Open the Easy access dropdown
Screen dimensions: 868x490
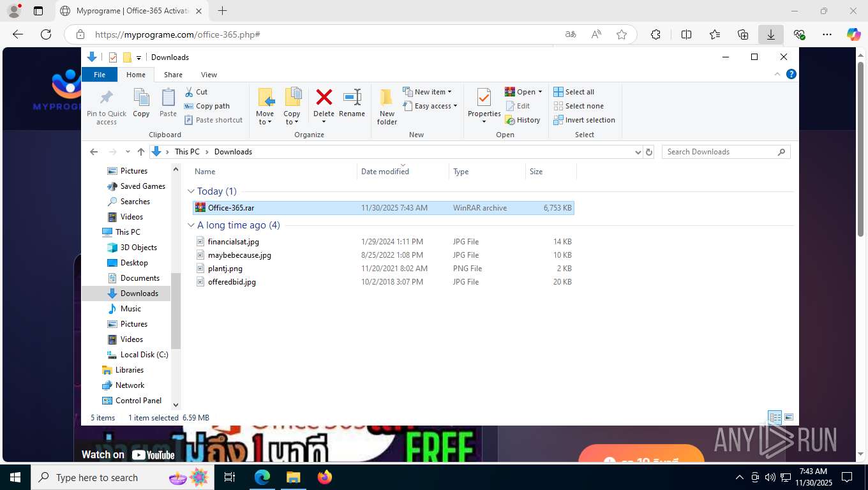(x=430, y=106)
